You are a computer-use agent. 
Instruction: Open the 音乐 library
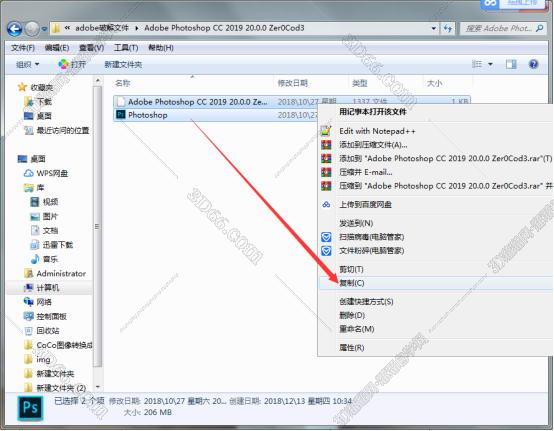click(x=45, y=259)
